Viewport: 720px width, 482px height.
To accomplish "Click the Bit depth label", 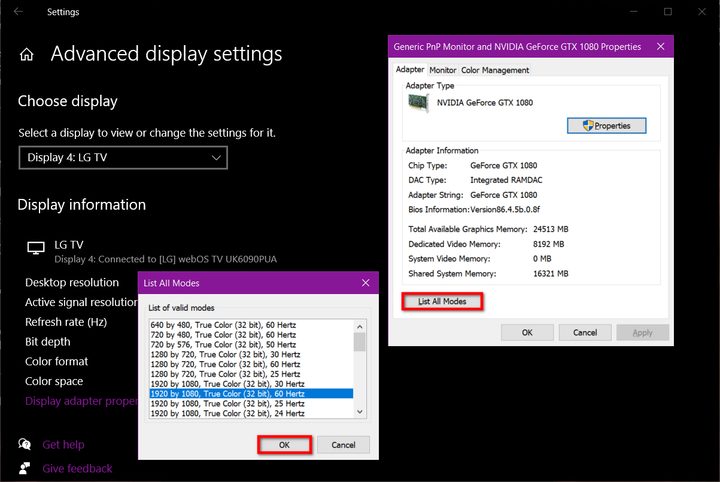I will (x=48, y=342).
